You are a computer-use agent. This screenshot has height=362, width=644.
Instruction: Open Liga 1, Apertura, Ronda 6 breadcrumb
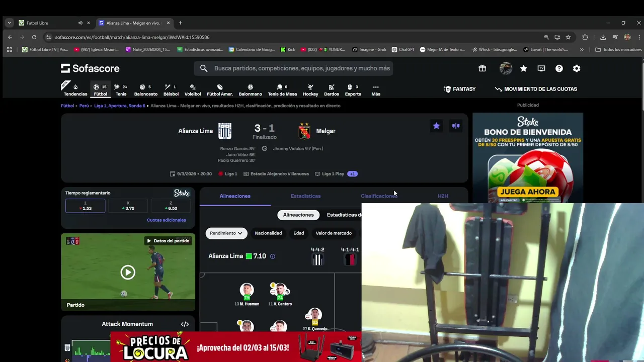pyautogui.click(x=119, y=106)
